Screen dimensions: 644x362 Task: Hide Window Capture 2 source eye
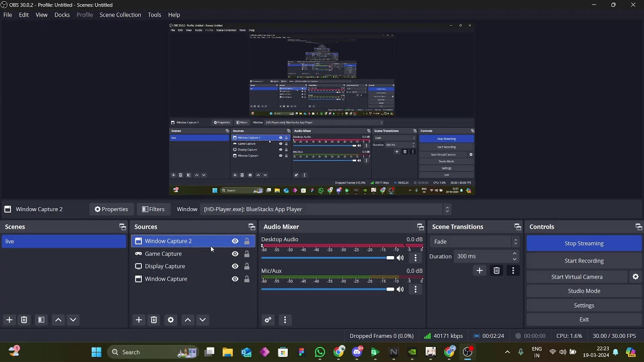pyautogui.click(x=235, y=241)
